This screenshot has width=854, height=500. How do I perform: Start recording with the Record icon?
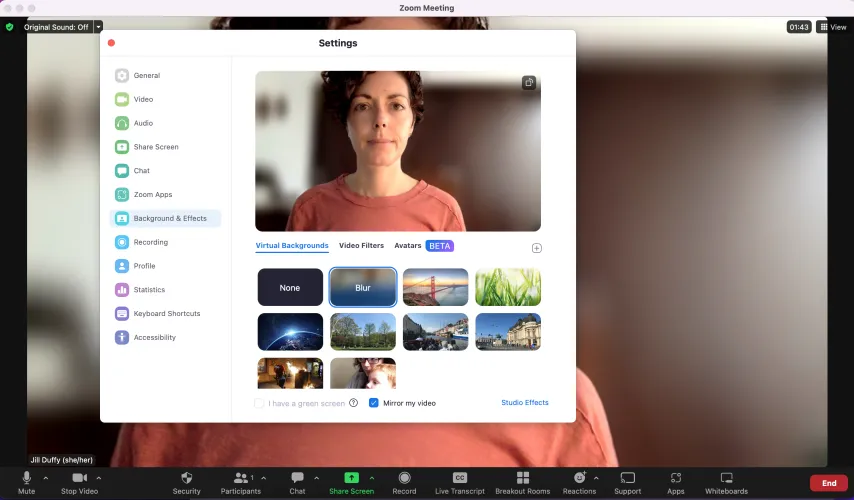(x=404, y=478)
